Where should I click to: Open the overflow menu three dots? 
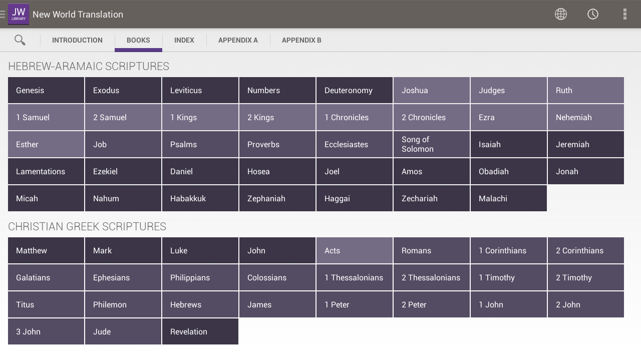[625, 14]
